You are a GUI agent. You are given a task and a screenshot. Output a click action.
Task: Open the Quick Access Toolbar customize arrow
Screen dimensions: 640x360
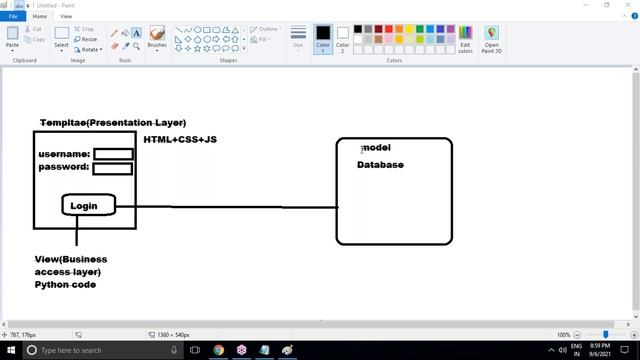click(x=28, y=6)
